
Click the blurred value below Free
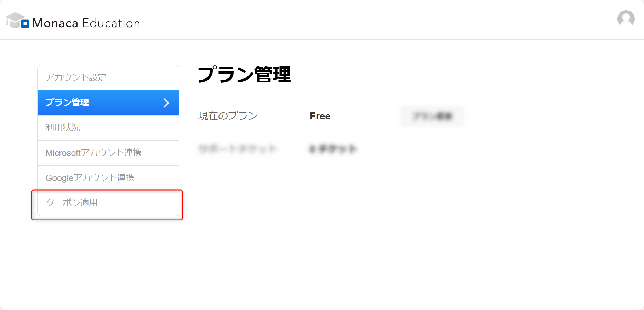point(333,149)
